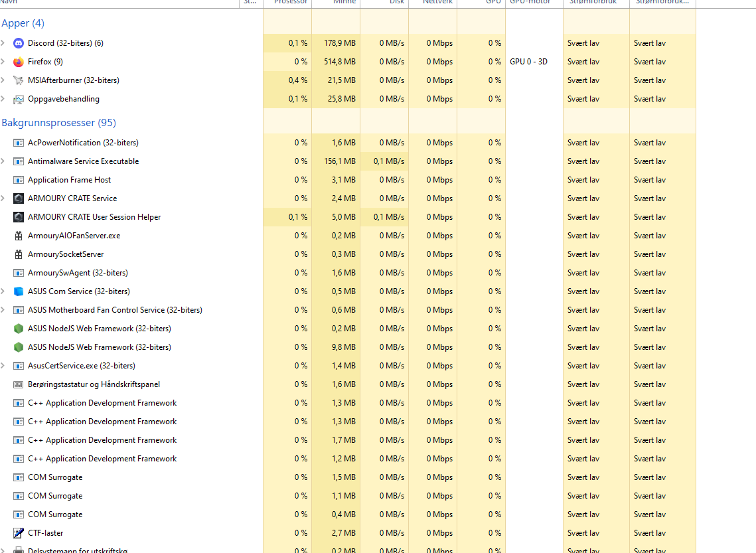The image size is (756, 553).
Task: Select the Firefox (9) process name
Action: click(45, 62)
